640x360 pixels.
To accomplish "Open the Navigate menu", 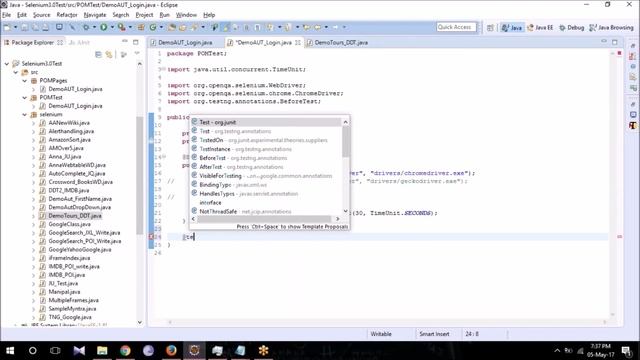I will (x=95, y=15).
